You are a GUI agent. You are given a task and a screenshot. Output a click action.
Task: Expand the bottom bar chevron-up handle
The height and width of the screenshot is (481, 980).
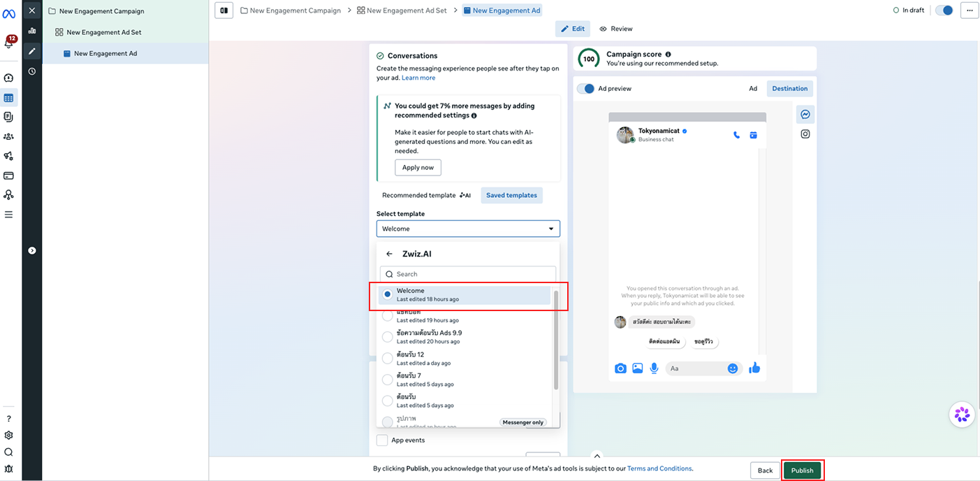coord(597,456)
